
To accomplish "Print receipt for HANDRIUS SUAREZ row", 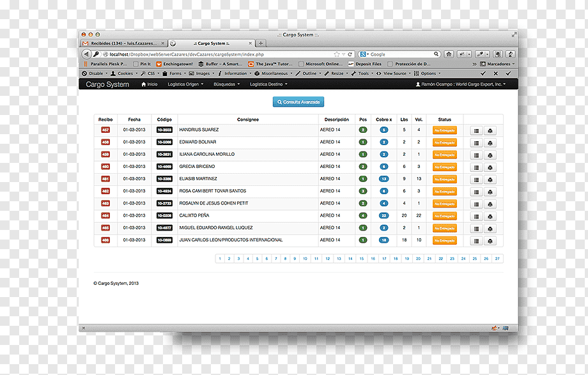I will (x=490, y=131).
